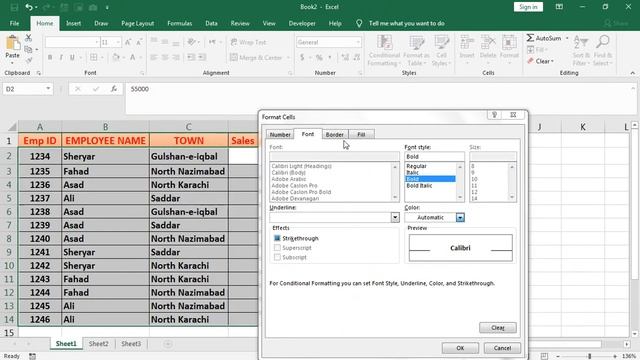This screenshot has width=640, height=360.
Task: Toggle the Subscript checkbox
Action: pos(277,257)
